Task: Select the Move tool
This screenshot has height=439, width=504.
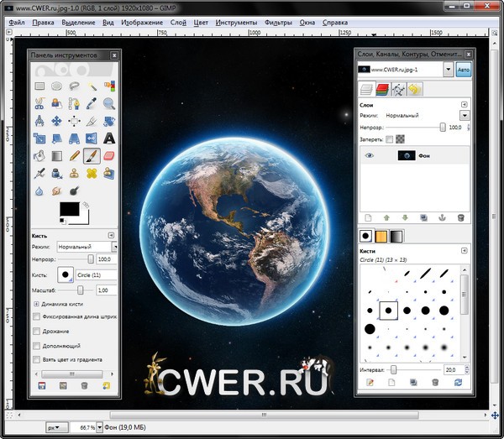Action: [x=57, y=121]
